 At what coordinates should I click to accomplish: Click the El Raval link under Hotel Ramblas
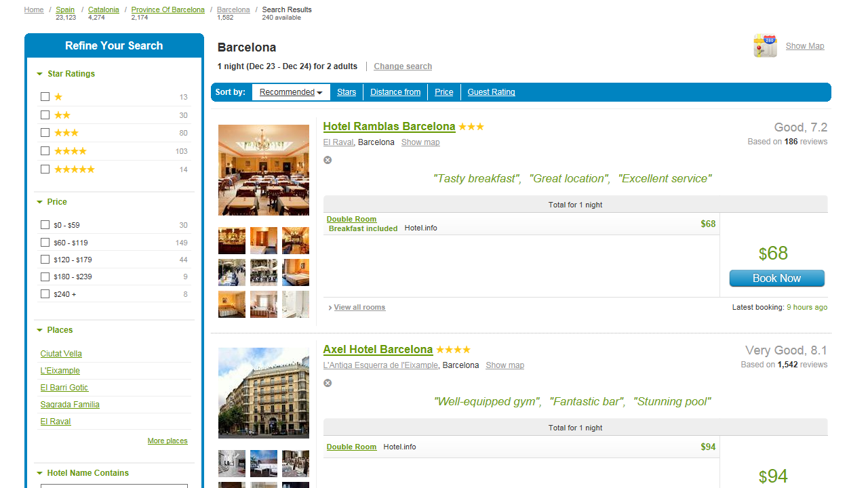[338, 142]
